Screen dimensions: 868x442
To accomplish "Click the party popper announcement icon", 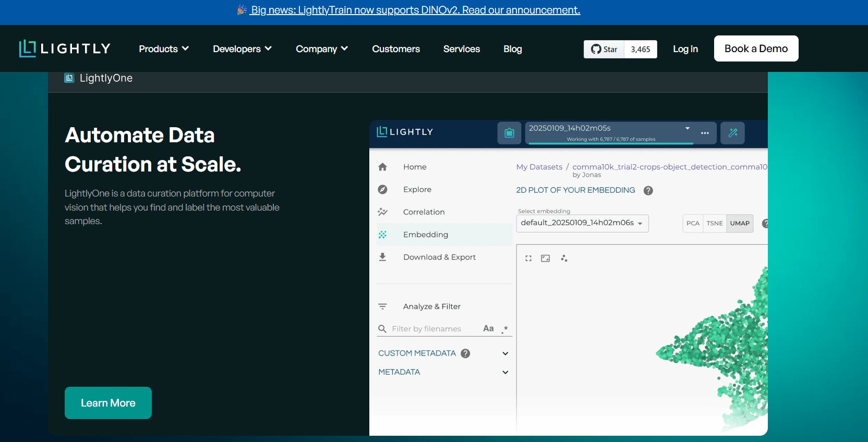I will click(x=242, y=10).
